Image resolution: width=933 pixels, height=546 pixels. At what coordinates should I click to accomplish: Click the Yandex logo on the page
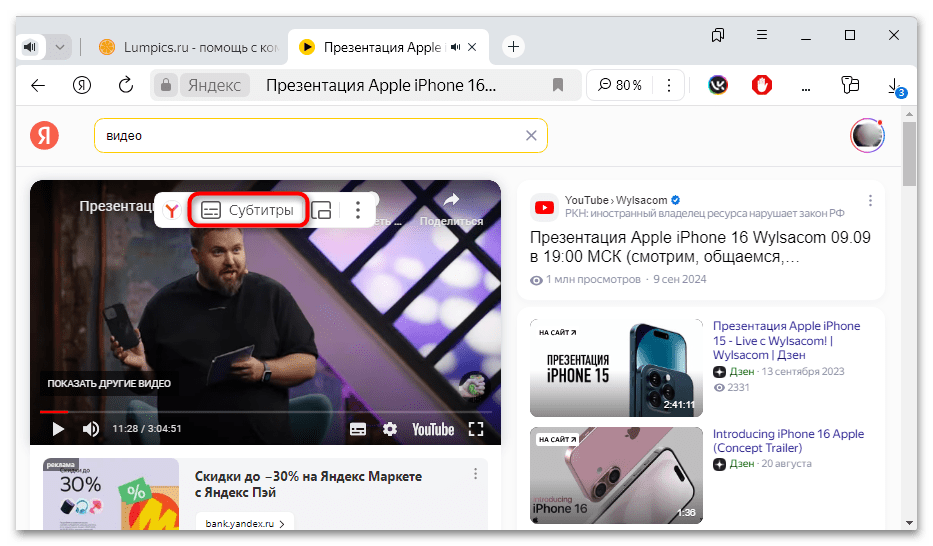click(45, 136)
